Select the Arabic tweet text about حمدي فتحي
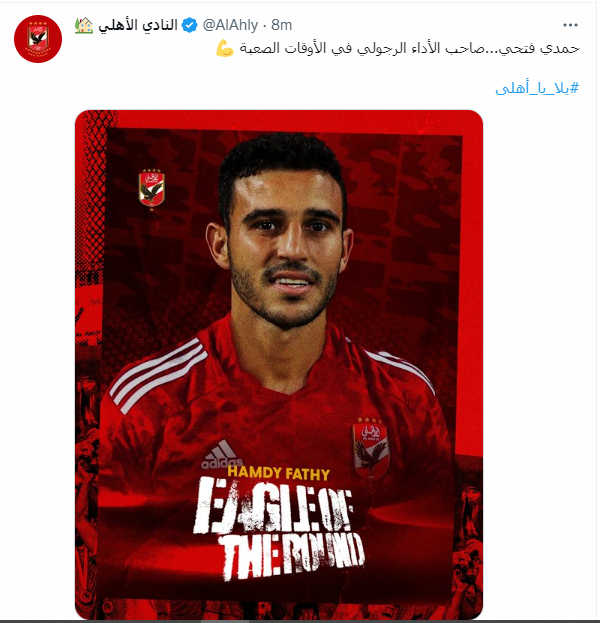This screenshot has height=623, width=600. pyautogui.click(x=409, y=48)
